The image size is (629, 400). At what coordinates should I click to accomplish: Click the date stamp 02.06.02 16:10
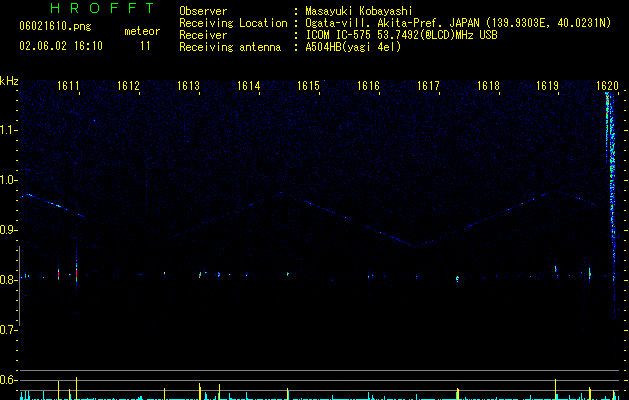[x=61, y=46]
